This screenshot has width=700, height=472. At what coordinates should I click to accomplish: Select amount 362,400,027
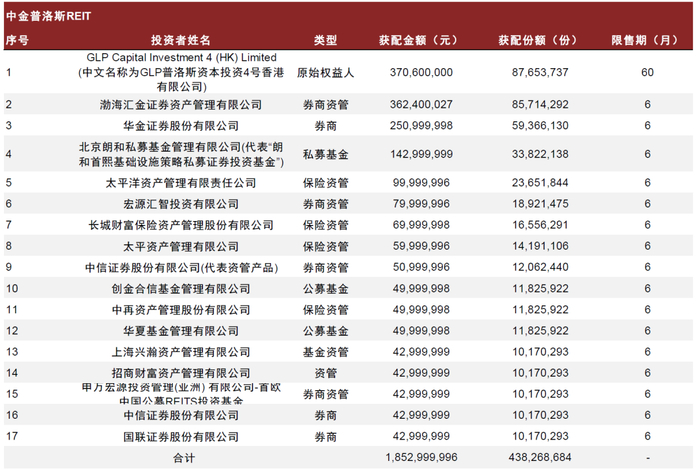tap(421, 104)
